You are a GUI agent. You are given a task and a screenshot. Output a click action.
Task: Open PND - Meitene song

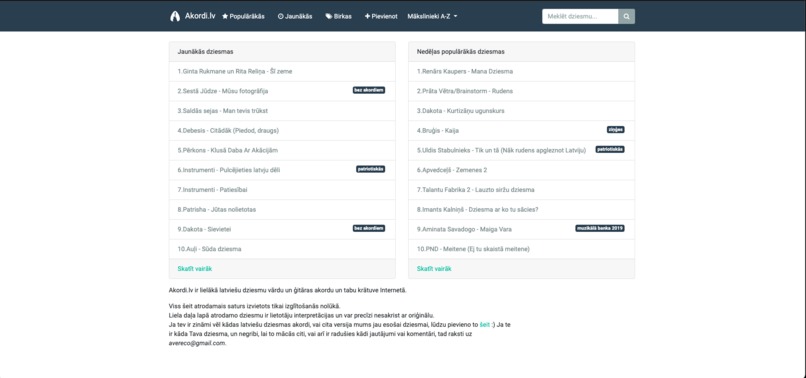click(473, 249)
